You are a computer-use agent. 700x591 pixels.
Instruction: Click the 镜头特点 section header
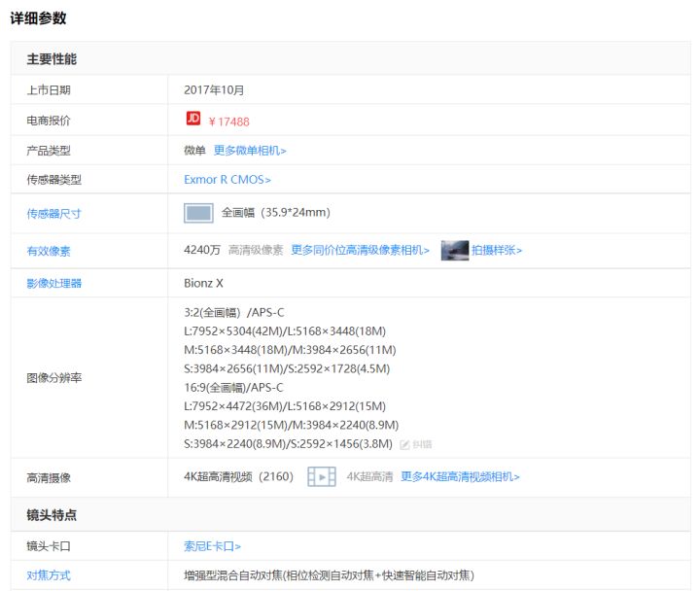[52, 515]
